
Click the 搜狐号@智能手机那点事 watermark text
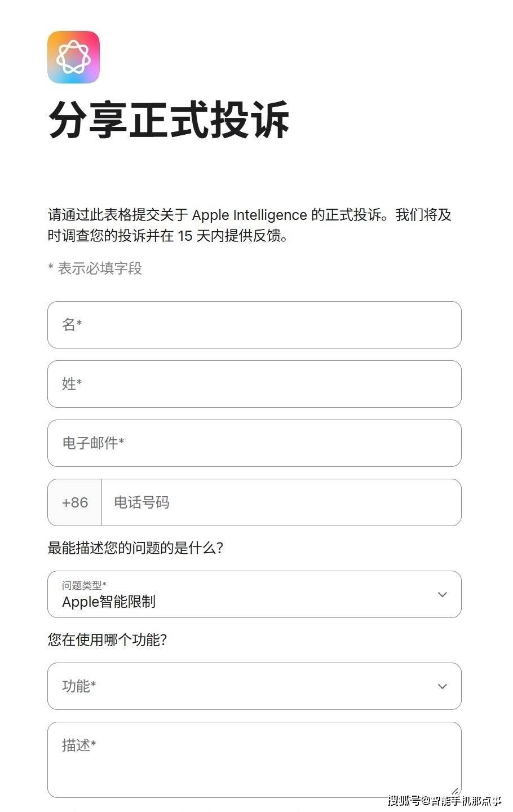444,801
